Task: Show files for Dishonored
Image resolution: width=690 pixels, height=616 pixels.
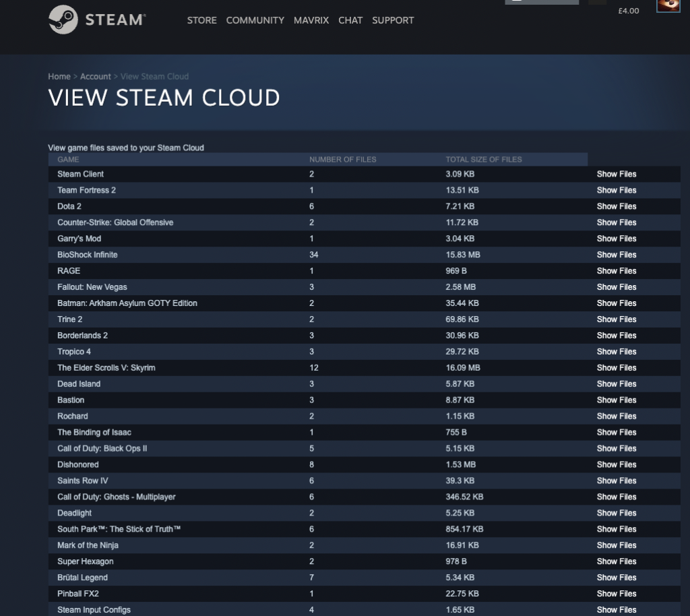Action: (617, 464)
